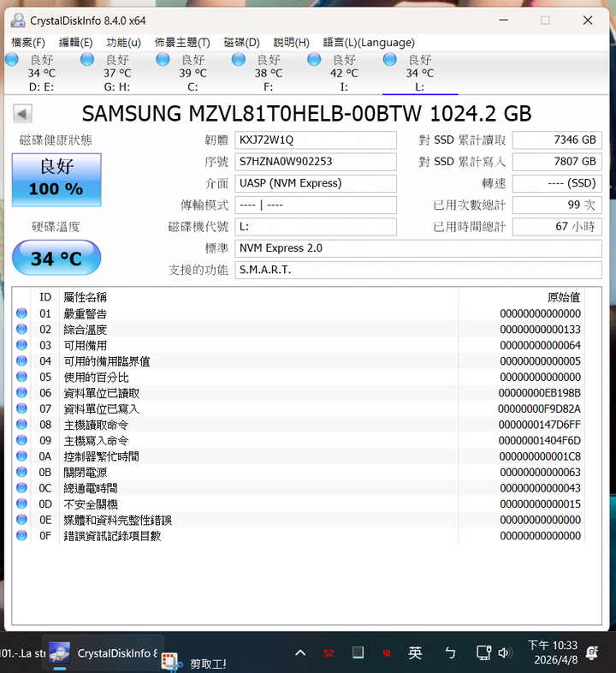Click the ID column header
The height and width of the screenshot is (673, 616).
pyautogui.click(x=45, y=297)
